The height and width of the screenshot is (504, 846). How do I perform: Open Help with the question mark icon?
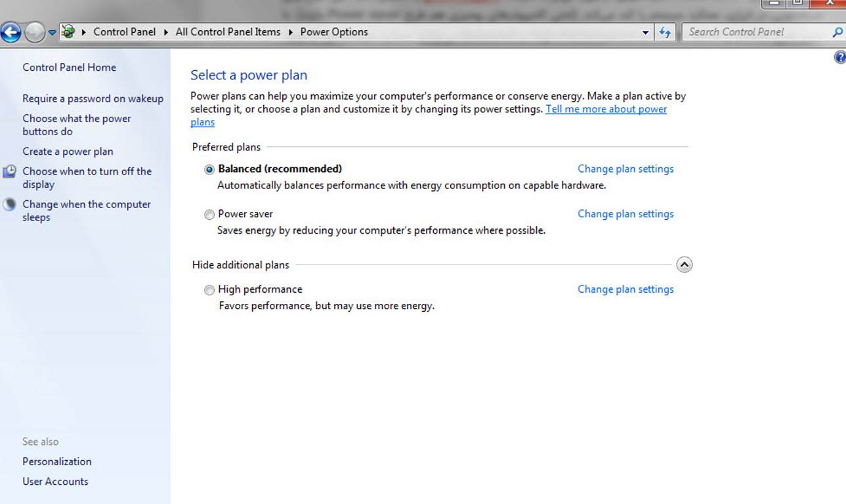pyautogui.click(x=839, y=58)
